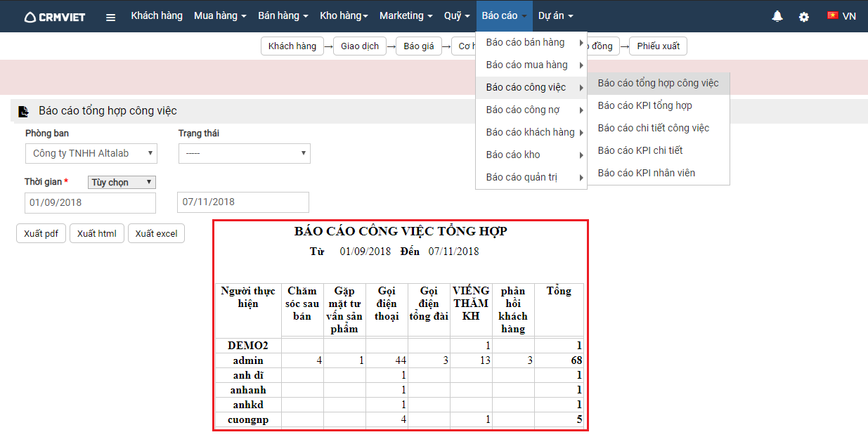Expand the Marketing menu
Viewport: 868px width, 437px height.
406,15
